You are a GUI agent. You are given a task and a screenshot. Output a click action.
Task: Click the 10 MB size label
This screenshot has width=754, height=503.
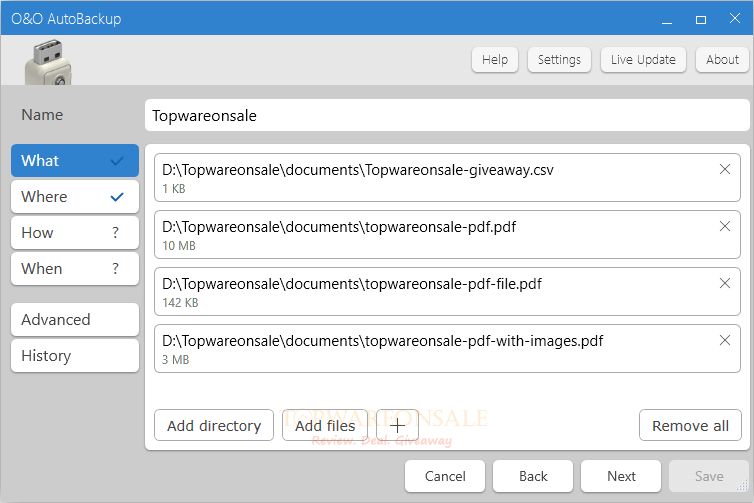tap(179, 246)
